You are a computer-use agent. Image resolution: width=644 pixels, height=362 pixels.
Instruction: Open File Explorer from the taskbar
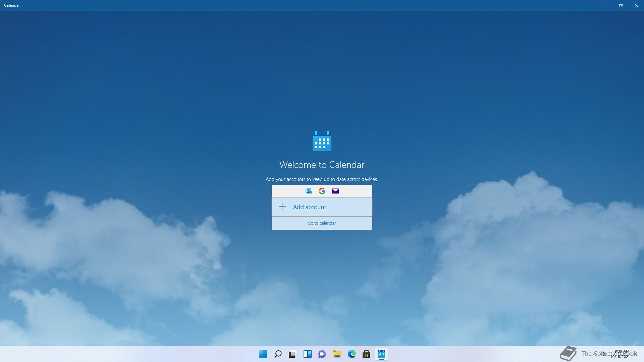tap(337, 354)
